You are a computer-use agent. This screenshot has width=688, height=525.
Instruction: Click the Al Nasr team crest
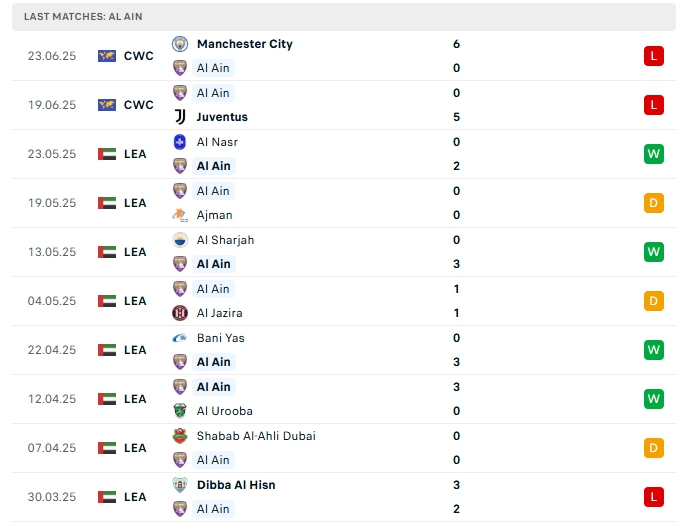(x=180, y=142)
